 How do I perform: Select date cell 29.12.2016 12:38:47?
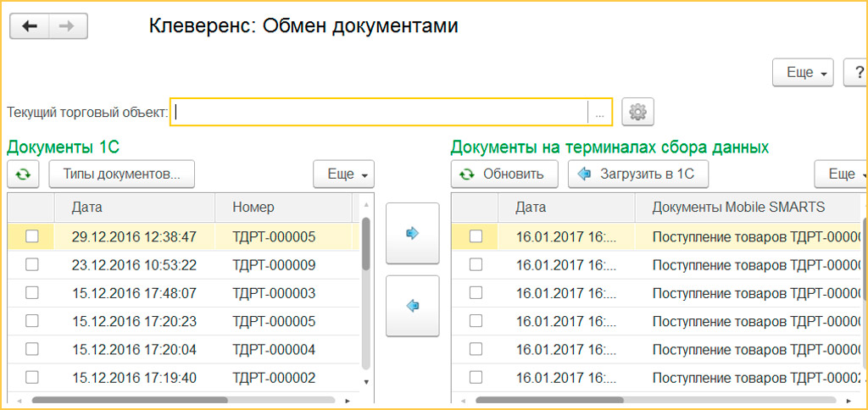(135, 237)
